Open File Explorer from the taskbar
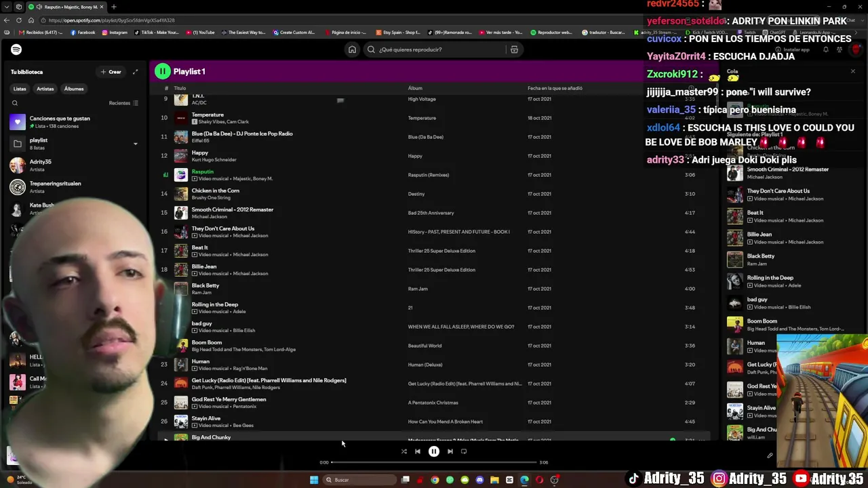The width and height of the screenshot is (868, 488). [x=494, y=480]
